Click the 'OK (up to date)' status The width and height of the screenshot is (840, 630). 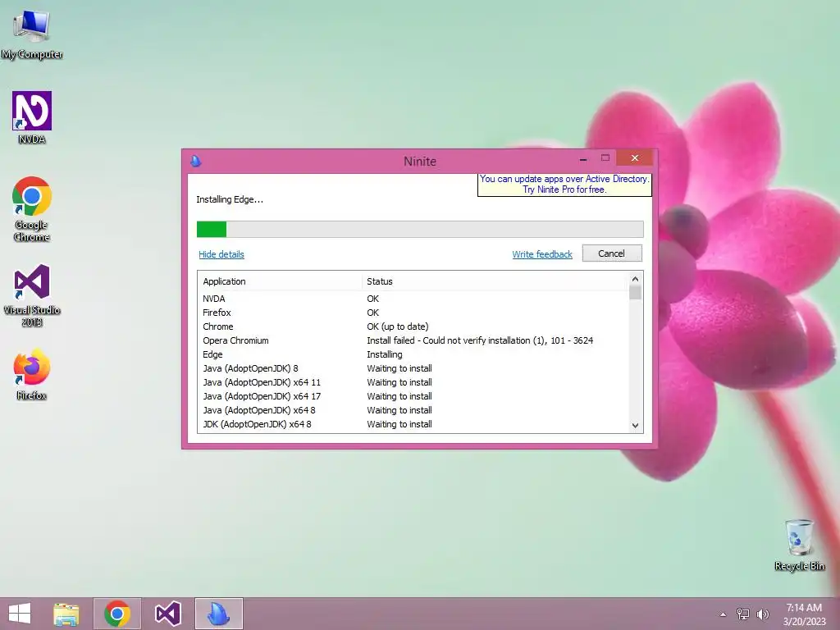pyautogui.click(x=398, y=326)
